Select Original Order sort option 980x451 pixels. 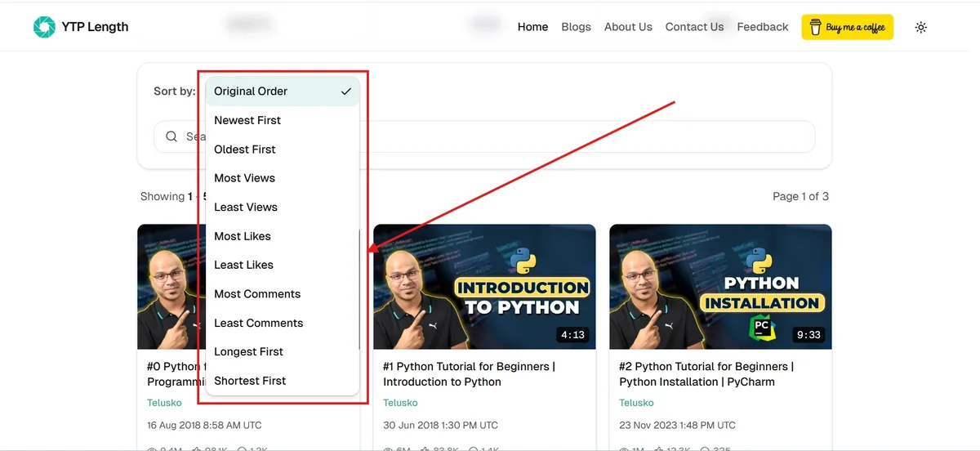[282, 92]
